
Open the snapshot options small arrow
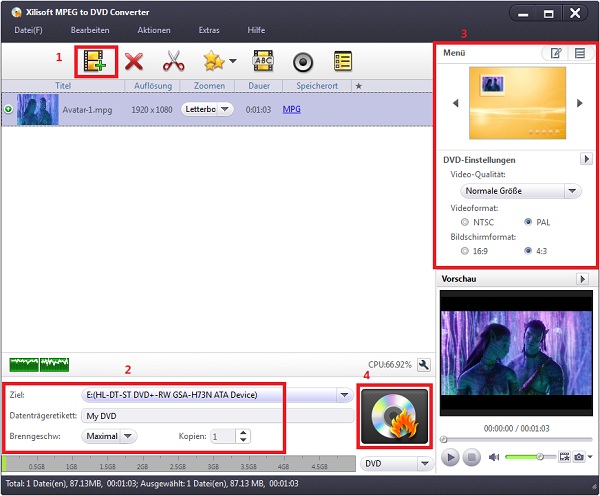coord(590,456)
